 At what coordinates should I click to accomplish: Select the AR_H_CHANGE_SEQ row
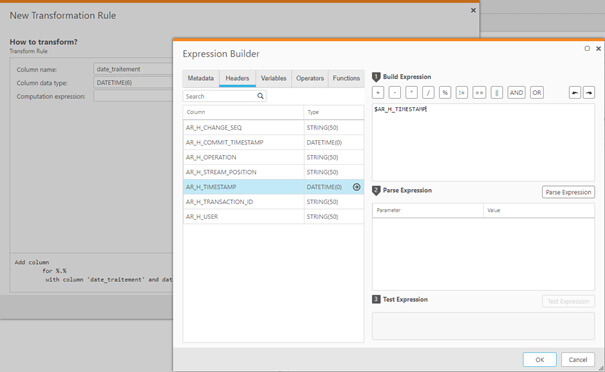coord(273,127)
